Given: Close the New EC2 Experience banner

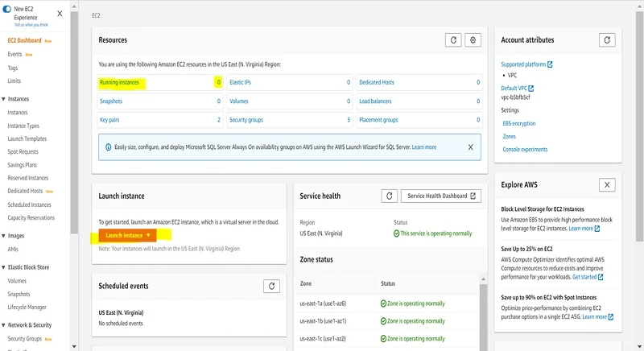Looking at the screenshot, I should click(60, 14).
